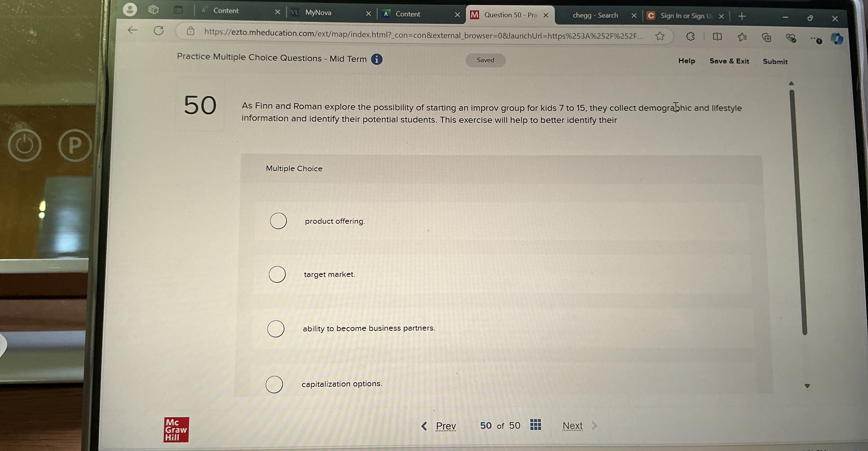The image size is (868, 451).
Task: Select the "target market" answer
Action: pyautogui.click(x=277, y=274)
